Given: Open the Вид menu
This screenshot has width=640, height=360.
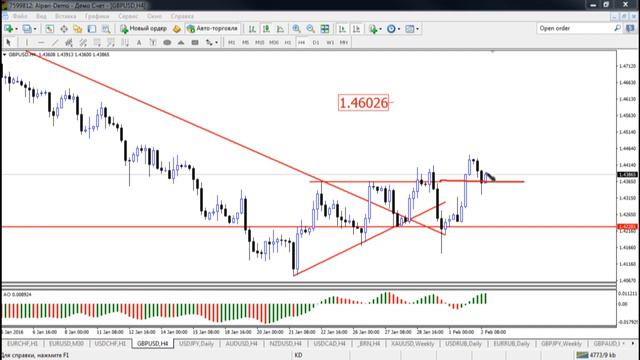Looking at the screenshot, I should pos(41,16).
